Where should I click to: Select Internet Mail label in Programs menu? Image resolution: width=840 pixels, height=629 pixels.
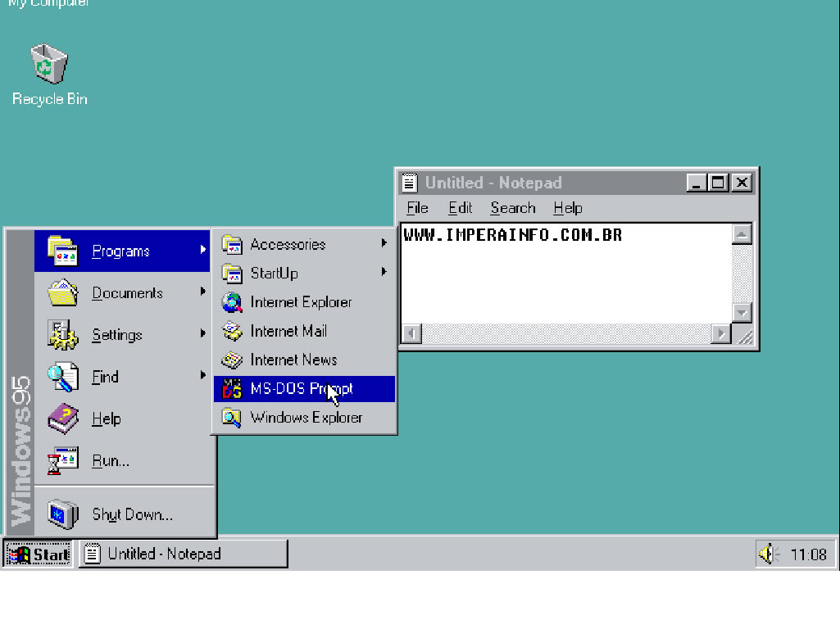(x=288, y=332)
